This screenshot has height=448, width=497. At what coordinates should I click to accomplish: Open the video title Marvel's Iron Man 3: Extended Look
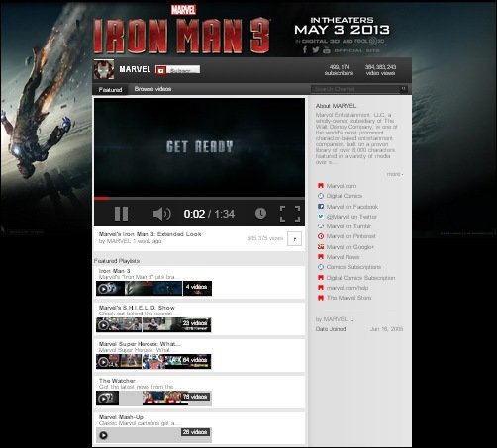coord(149,234)
